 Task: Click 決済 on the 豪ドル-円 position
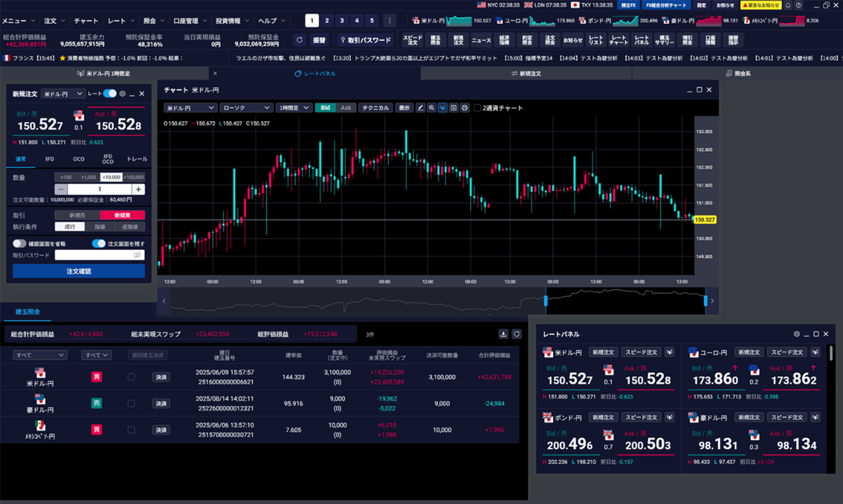[161, 403]
